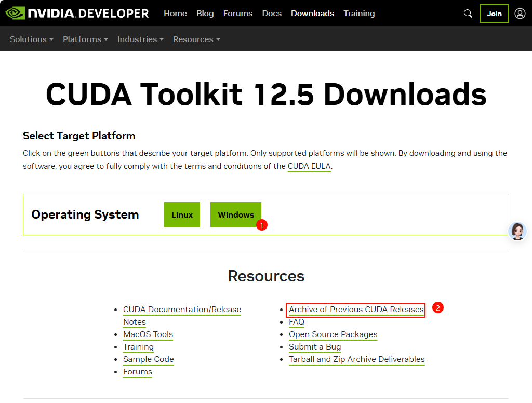Expand the Platforms dropdown menu
Screen dimensions: 532x403
coord(85,39)
